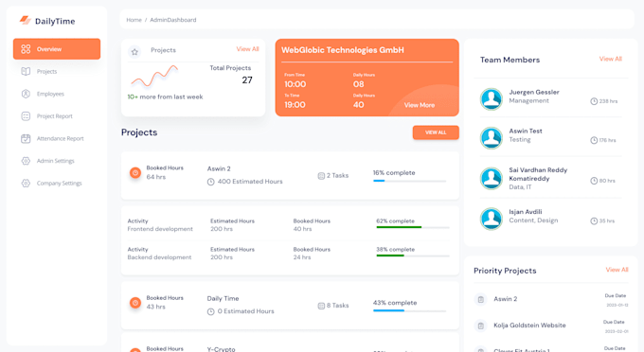Click the Company Settings gear icon

click(26, 183)
